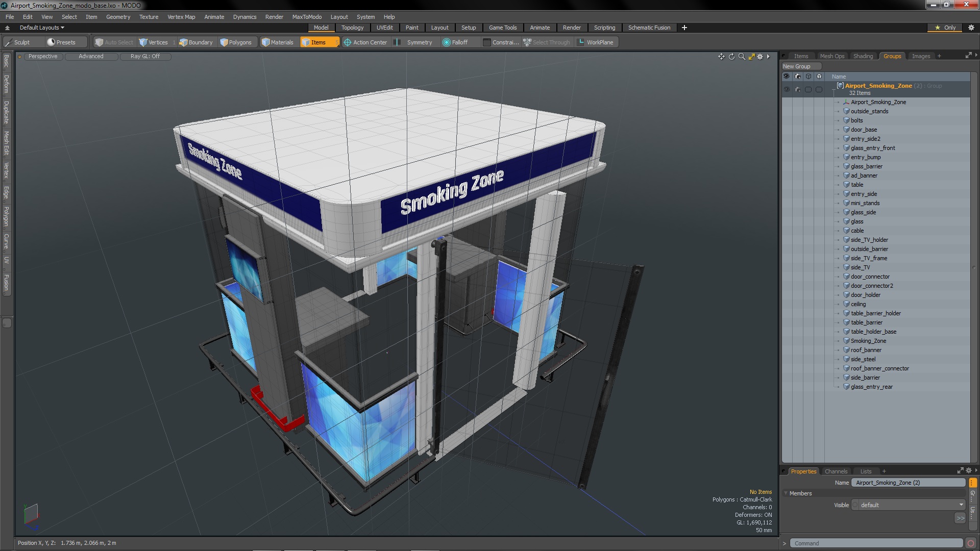Viewport: 980px width, 551px height.
Task: Click the viewport axis gizmo
Action: (x=31, y=516)
